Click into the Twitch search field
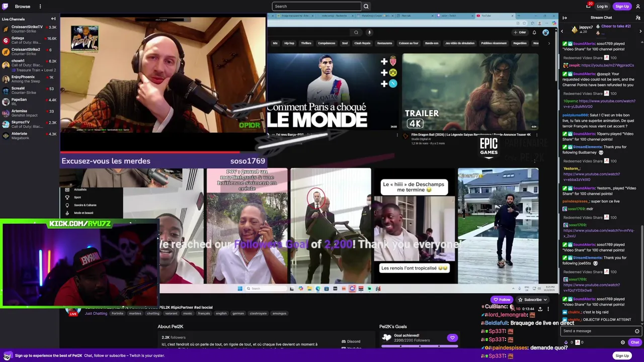 (316, 7)
